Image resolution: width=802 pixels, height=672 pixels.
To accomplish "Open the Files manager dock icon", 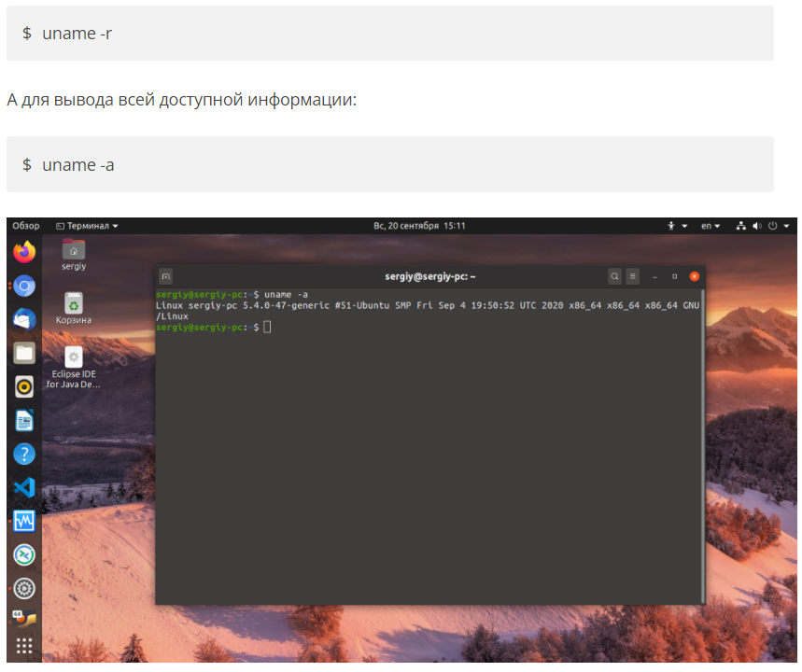I will tap(24, 353).
